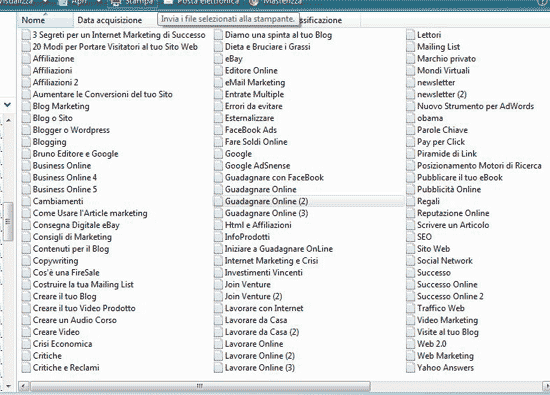
Task: Select the Critiche e Reclami file icon
Action: [26, 368]
